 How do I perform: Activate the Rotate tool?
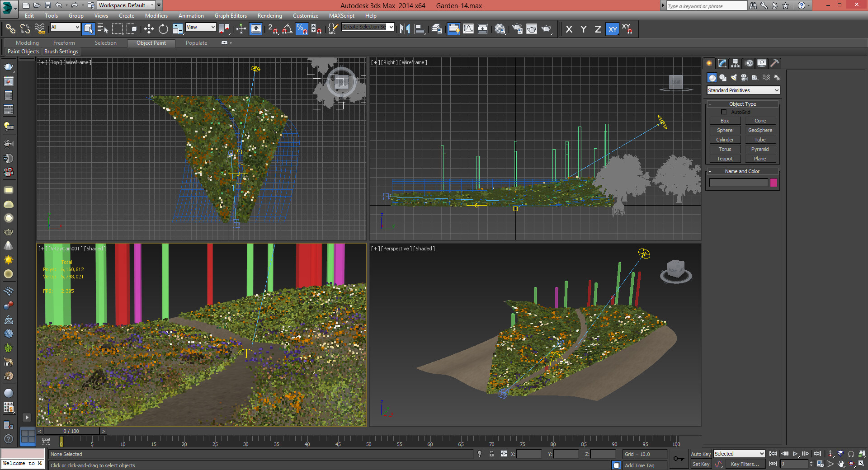coord(163,29)
